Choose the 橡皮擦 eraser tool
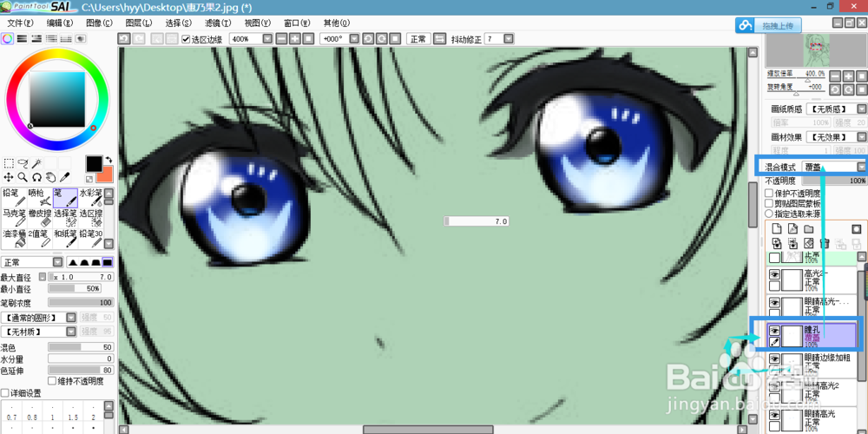 click(40, 218)
